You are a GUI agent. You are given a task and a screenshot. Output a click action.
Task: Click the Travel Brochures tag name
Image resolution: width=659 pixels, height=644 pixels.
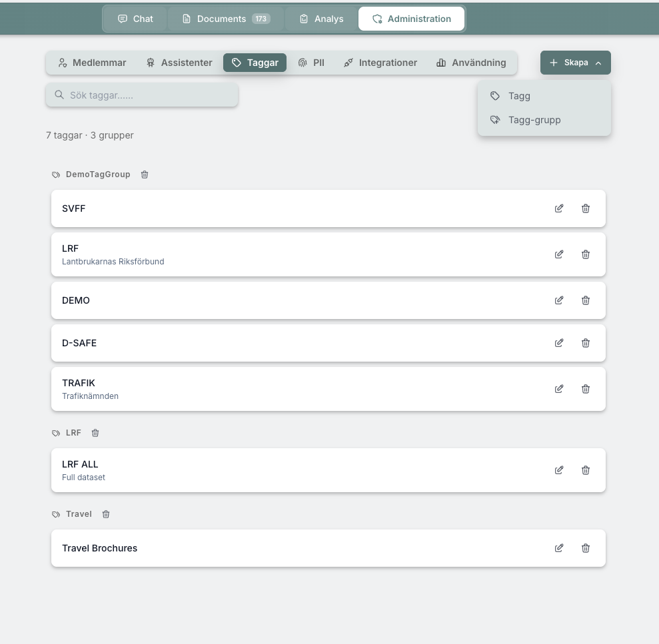tap(99, 548)
